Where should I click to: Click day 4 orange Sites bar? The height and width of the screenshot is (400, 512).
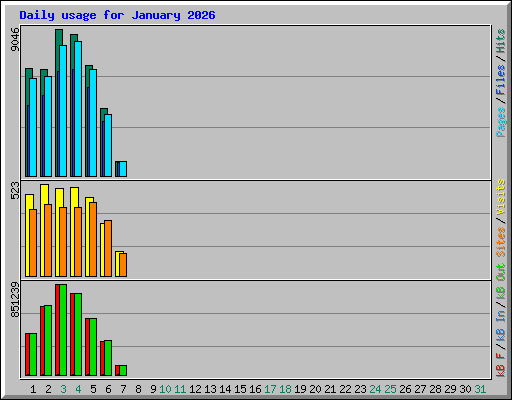78,242
